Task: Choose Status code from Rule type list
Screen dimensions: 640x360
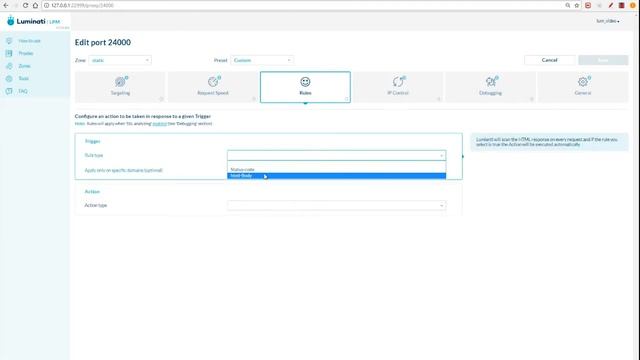Action: pyautogui.click(x=336, y=169)
